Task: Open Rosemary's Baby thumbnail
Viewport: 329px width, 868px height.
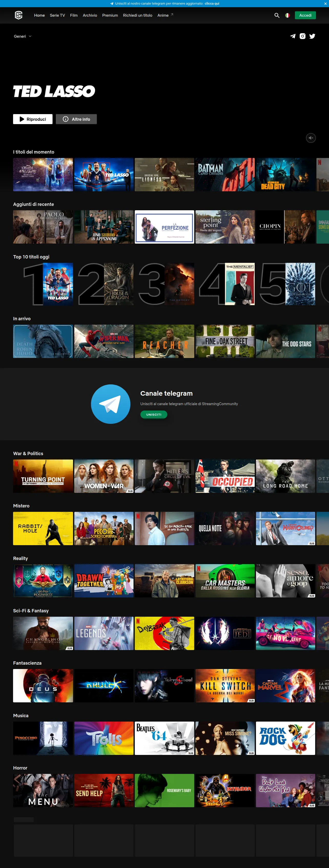Action: pos(164,790)
